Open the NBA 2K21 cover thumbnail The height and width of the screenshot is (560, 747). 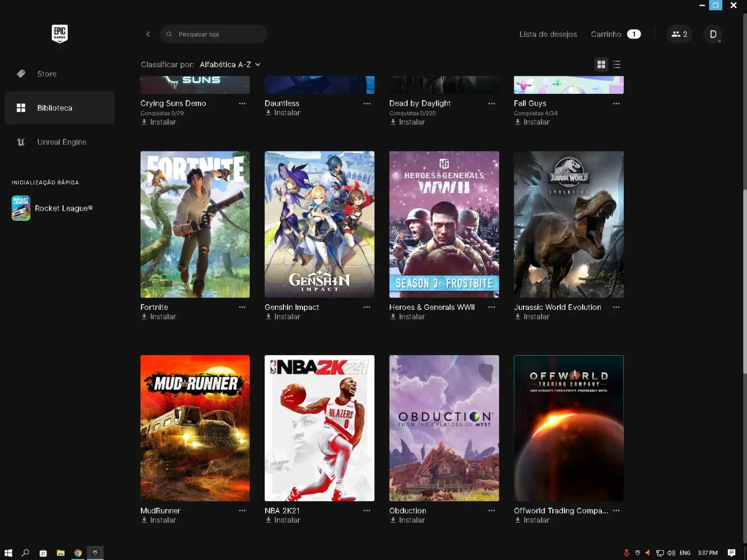(x=320, y=428)
